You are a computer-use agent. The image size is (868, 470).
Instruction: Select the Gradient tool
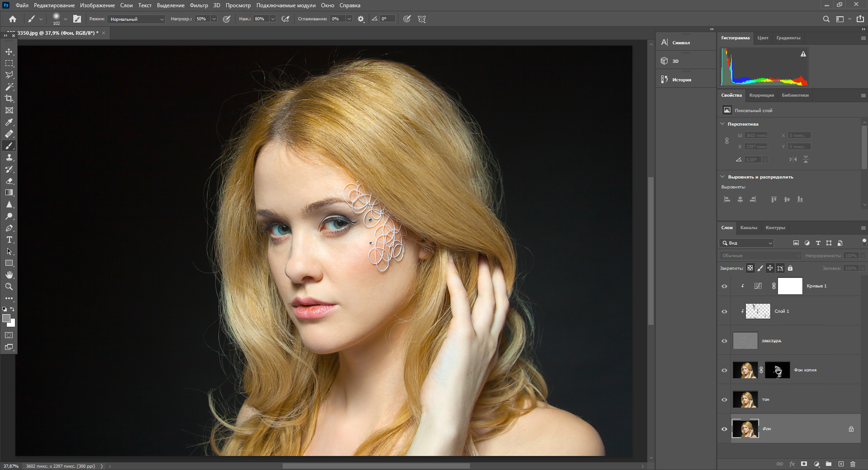click(9, 193)
